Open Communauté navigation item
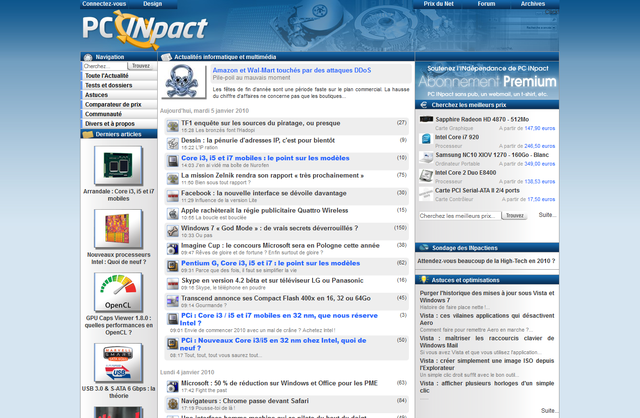 [x=119, y=114]
